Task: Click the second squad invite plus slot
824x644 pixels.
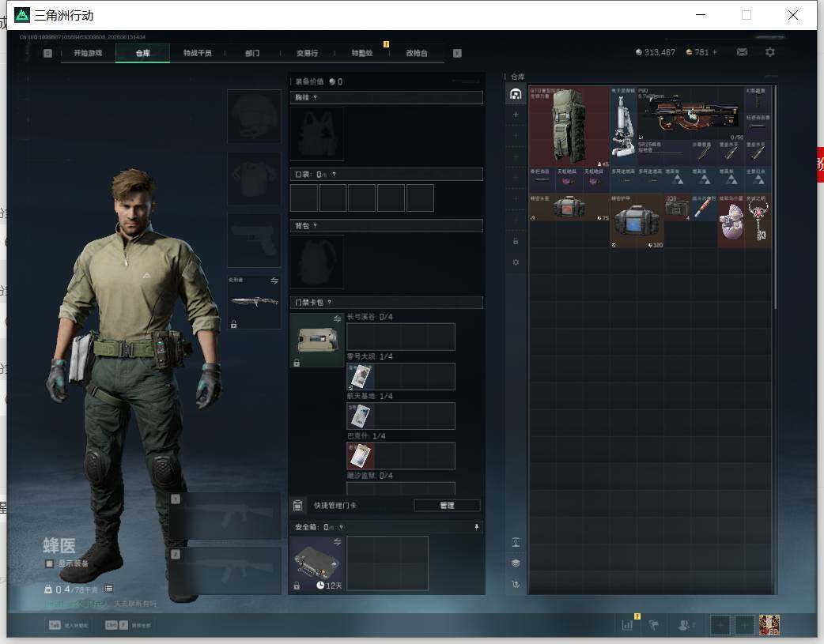Action: coord(745,625)
